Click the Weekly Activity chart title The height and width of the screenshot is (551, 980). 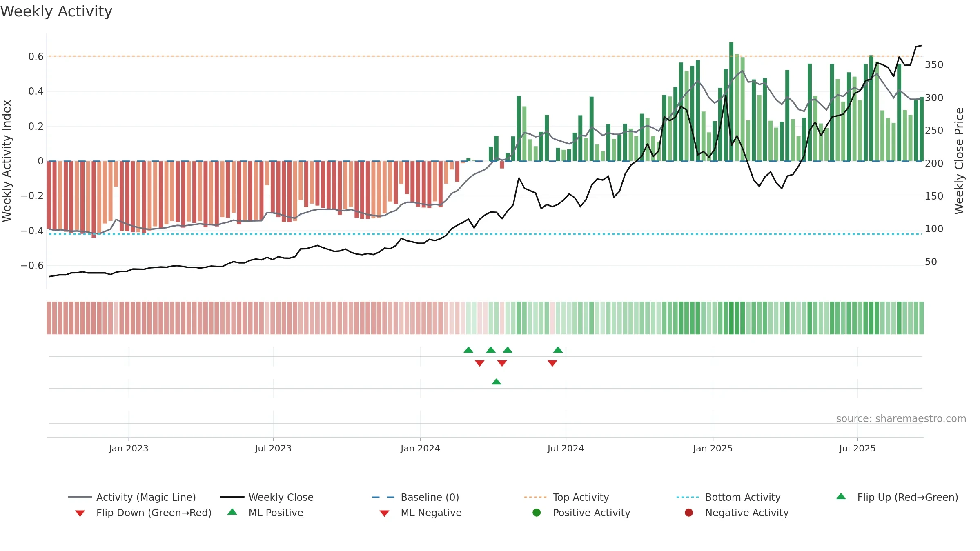pos(56,11)
